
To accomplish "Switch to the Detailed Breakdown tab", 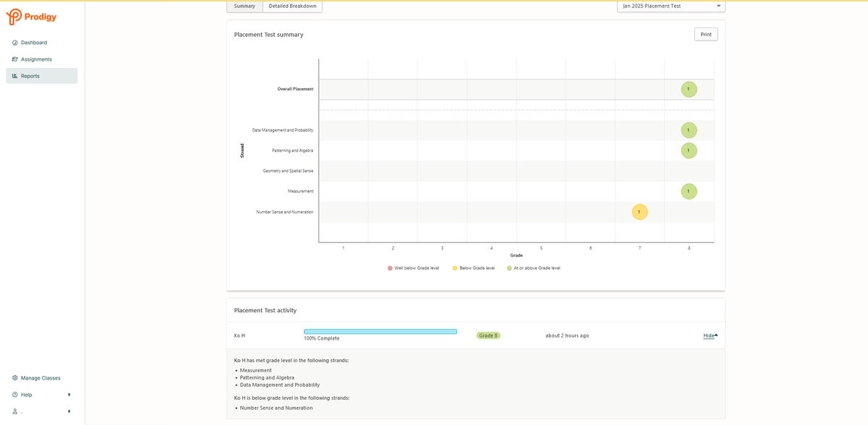I will pos(292,6).
